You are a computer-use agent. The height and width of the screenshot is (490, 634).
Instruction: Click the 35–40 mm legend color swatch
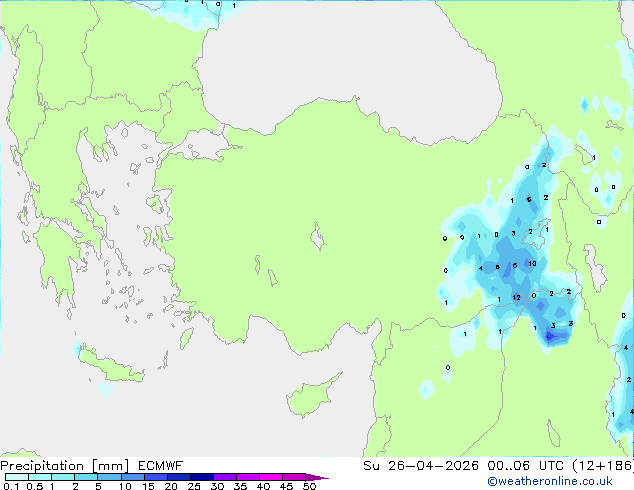247,477
